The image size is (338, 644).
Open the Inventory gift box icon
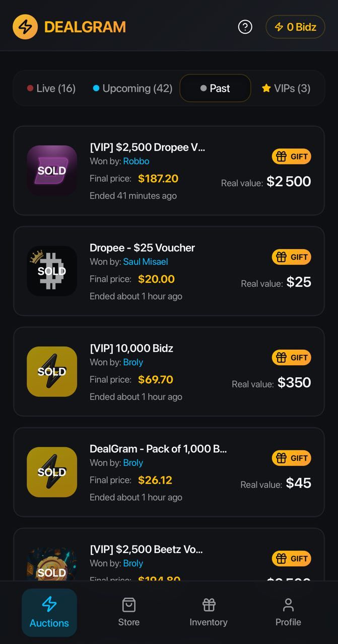point(209,605)
